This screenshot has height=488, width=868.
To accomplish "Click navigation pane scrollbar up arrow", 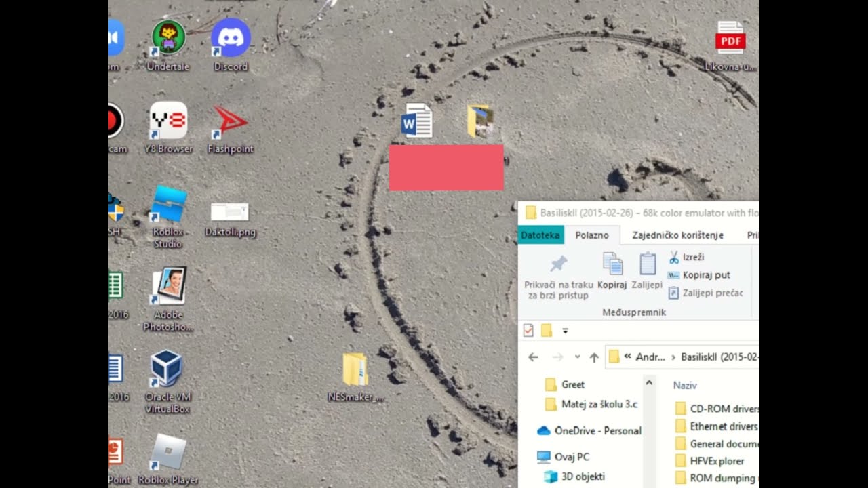I will click(x=649, y=382).
